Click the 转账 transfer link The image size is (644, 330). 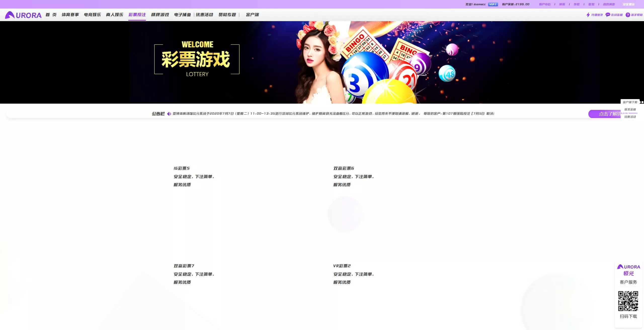click(x=562, y=4)
